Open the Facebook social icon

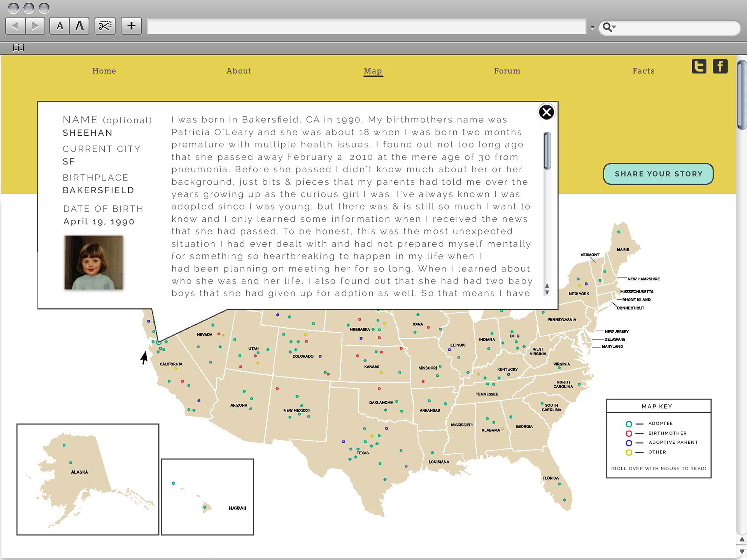coord(720,66)
